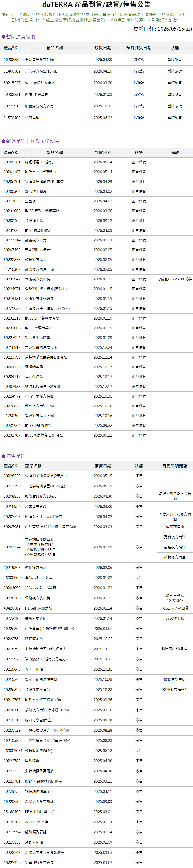Click the note 原編號60226166停售
This screenshot has width=193, height=868.
[175, 279]
